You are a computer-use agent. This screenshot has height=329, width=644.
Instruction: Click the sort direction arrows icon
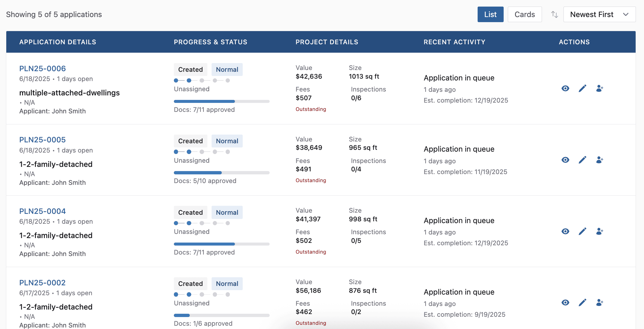[554, 14]
